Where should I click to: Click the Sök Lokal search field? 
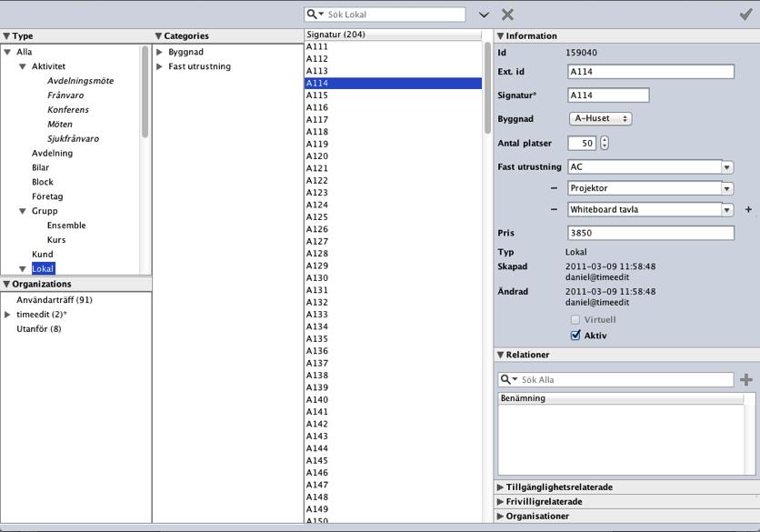click(x=385, y=15)
